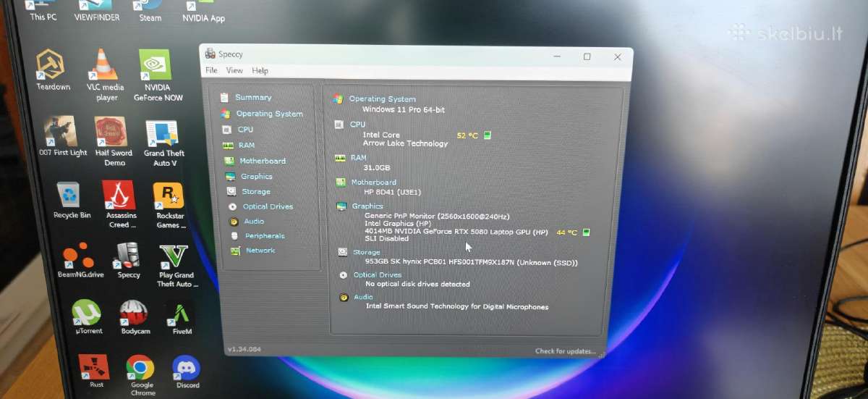868x399 pixels.
Task: Click 'Generic PnP Monitor' line
Action: (x=437, y=216)
